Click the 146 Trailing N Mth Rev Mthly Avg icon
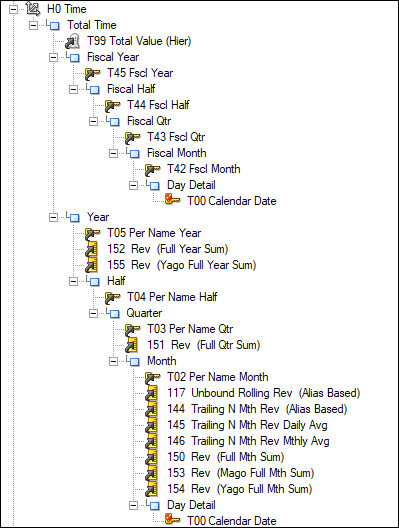Viewport: 399px width, 528px height. 152,441
